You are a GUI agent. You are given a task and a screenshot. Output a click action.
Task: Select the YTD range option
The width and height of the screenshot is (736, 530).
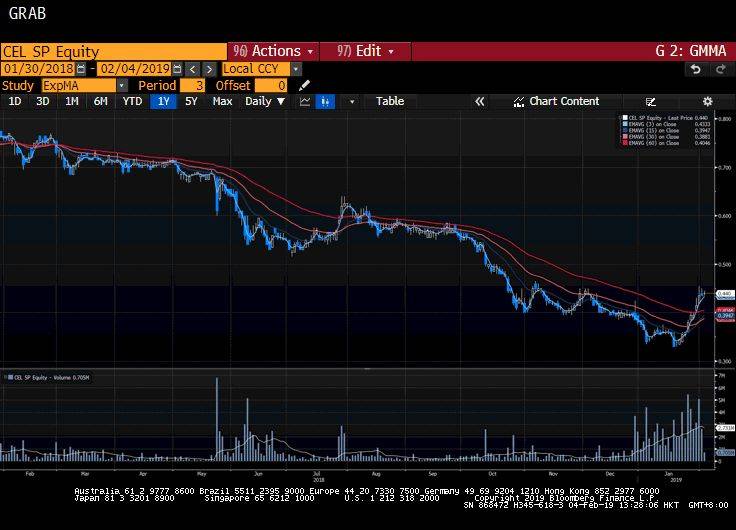pos(132,101)
